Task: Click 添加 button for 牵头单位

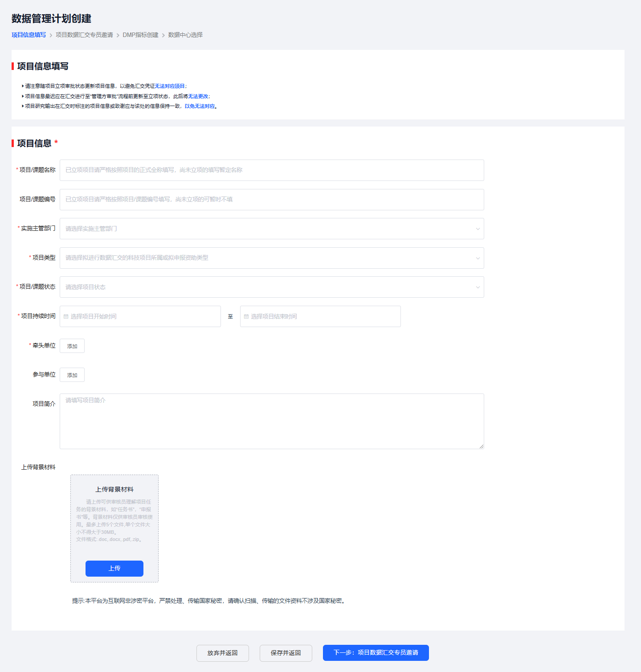Action: click(x=72, y=346)
